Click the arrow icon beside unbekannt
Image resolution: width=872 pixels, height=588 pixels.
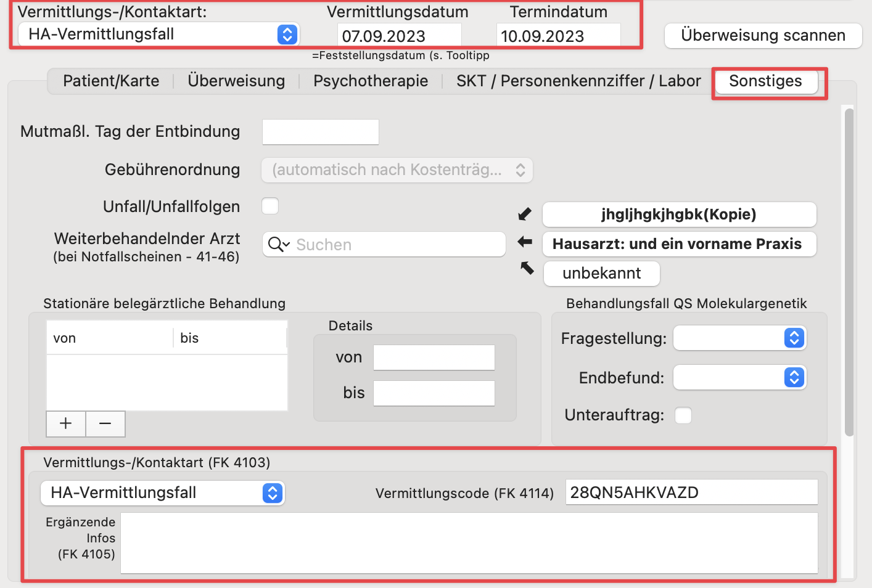(527, 268)
